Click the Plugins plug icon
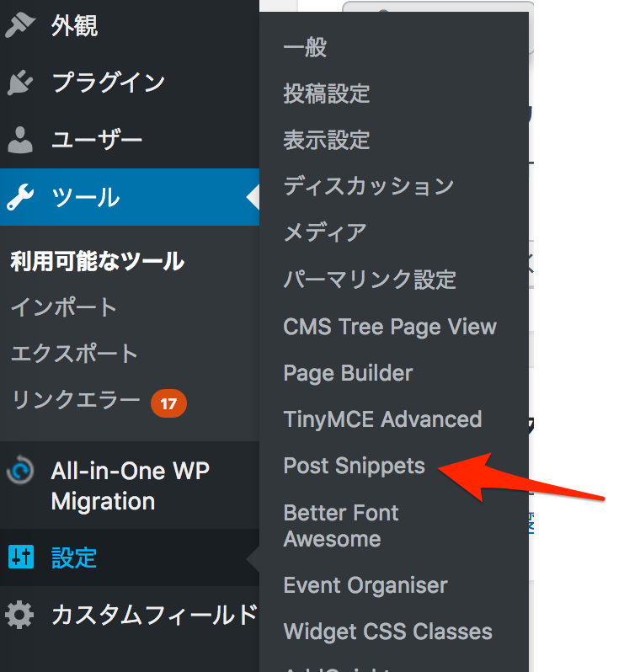 [x=19, y=83]
